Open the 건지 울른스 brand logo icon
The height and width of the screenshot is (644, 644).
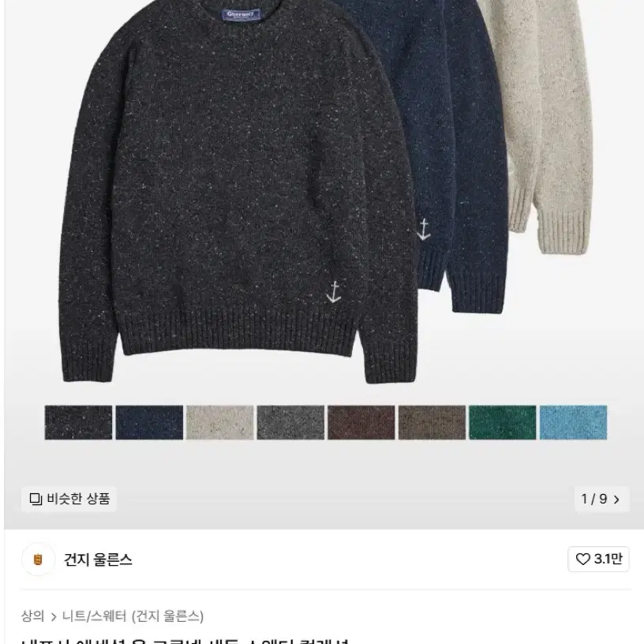(38, 560)
